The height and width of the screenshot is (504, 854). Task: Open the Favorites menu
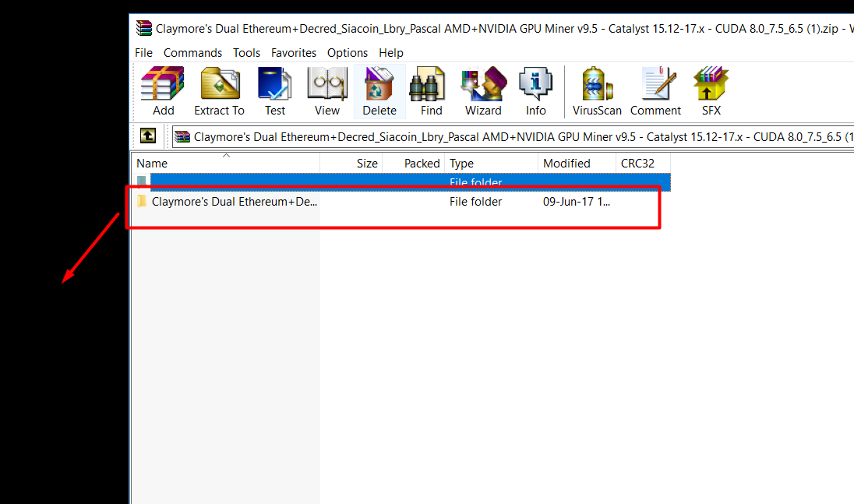click(x=294, y=53)
